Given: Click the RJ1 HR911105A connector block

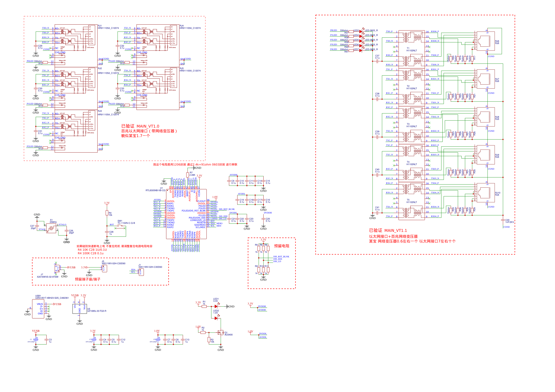Looking at the screenshot, I should point(76,46).
